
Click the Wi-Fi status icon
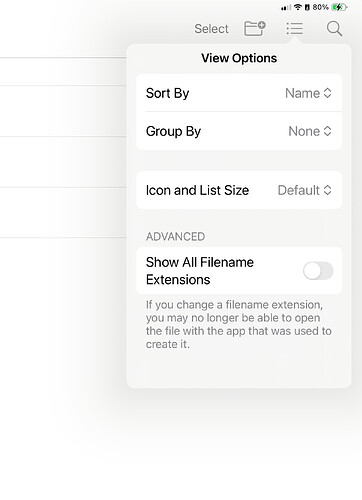tap(298, 7)
